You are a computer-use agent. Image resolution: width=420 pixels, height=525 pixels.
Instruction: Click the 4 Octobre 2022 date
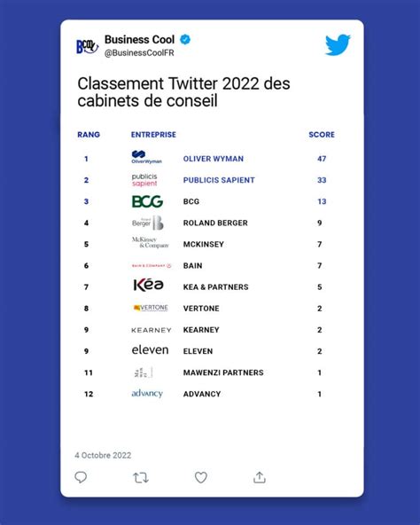[103, 455]
